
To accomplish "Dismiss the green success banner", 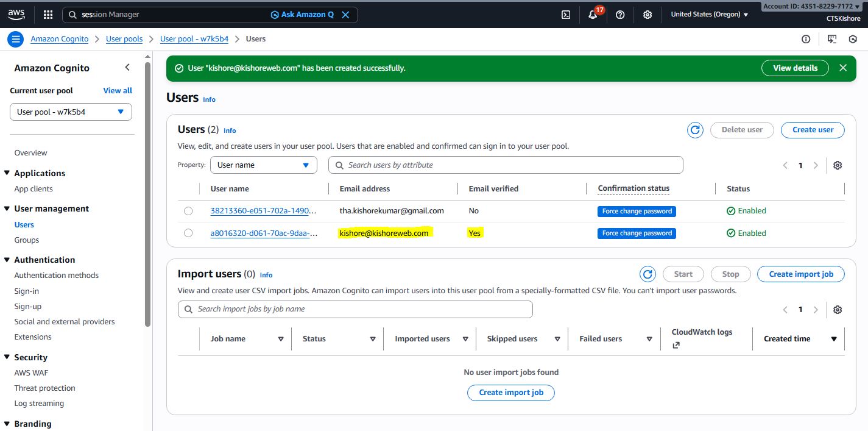I will pyautogui.click(x=843, y=68).
